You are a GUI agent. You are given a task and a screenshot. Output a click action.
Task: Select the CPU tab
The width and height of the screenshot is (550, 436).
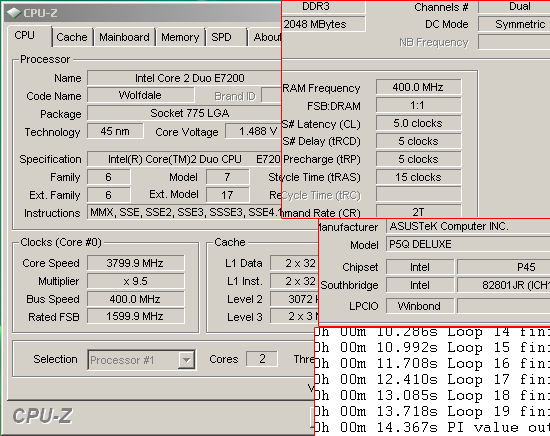(29, 36)
